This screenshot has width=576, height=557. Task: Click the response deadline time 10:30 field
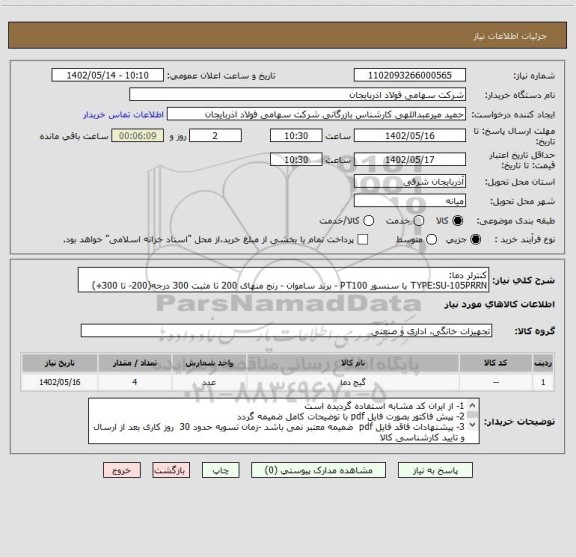click(x=296, y=136)
